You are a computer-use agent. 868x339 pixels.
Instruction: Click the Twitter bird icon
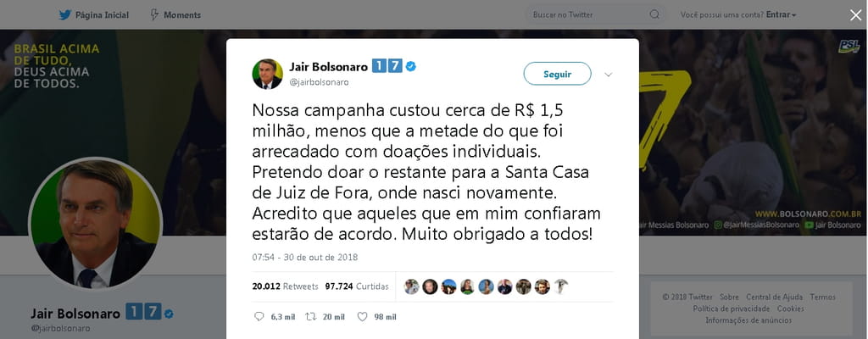click(65, 15)
